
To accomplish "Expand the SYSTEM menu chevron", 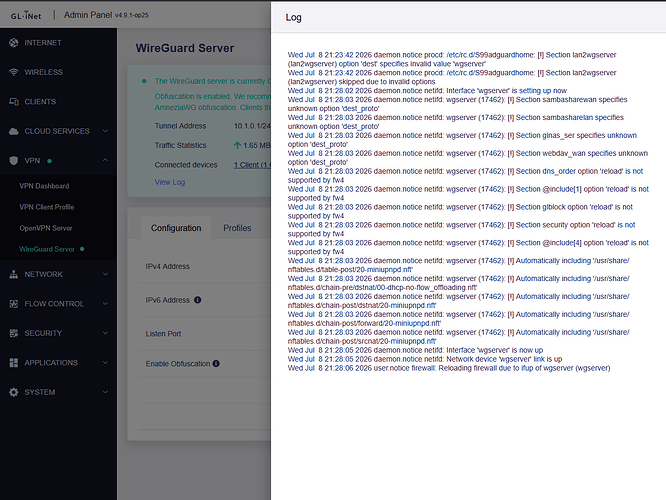I will tap(105, 392).
